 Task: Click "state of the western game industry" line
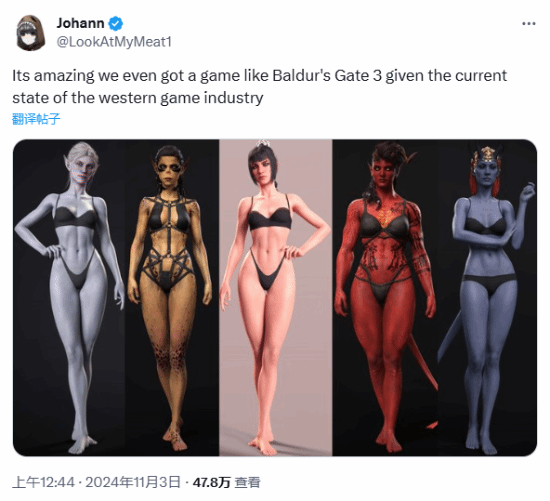pos(138,98)
